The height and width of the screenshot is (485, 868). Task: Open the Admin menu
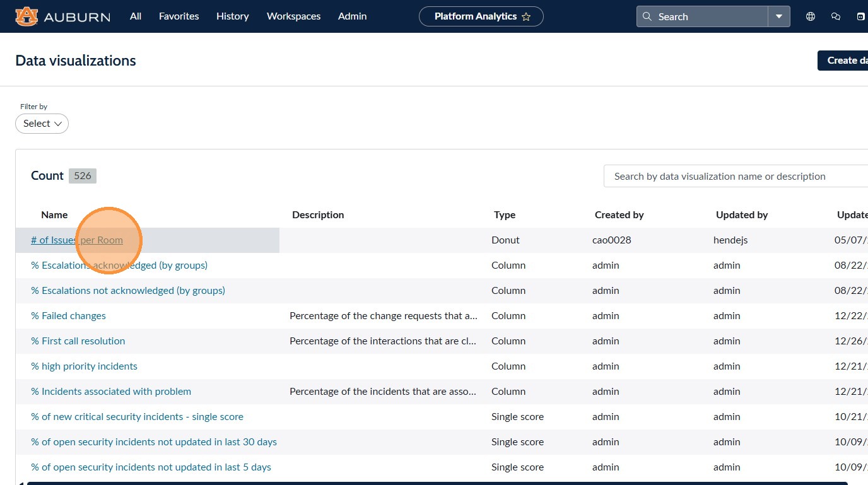352,16
